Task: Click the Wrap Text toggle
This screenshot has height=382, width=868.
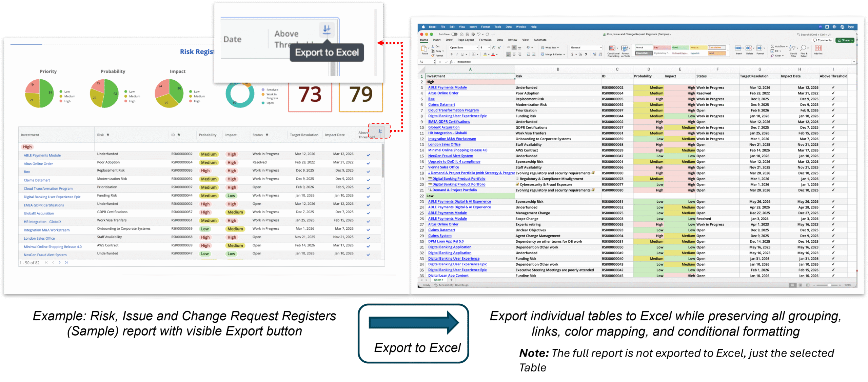Action: tap(550, 47)
